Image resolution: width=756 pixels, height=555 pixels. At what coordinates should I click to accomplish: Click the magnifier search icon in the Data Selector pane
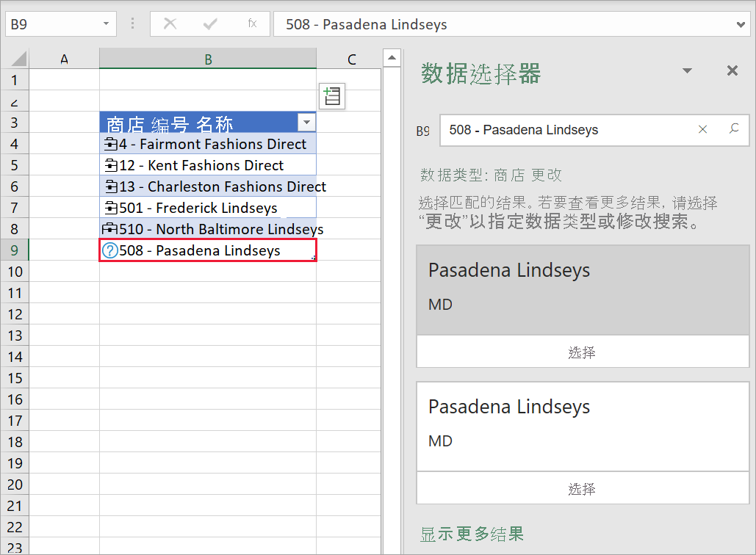pos(734,128)
